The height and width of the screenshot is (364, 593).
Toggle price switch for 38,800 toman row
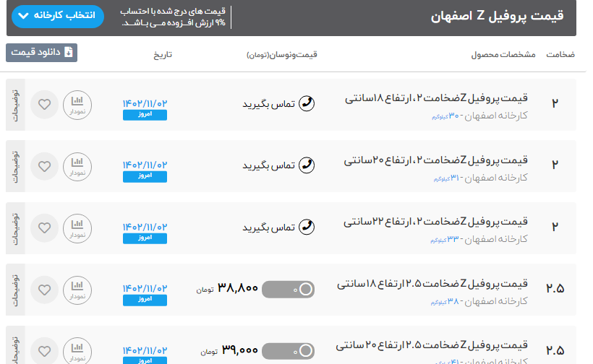289,290
